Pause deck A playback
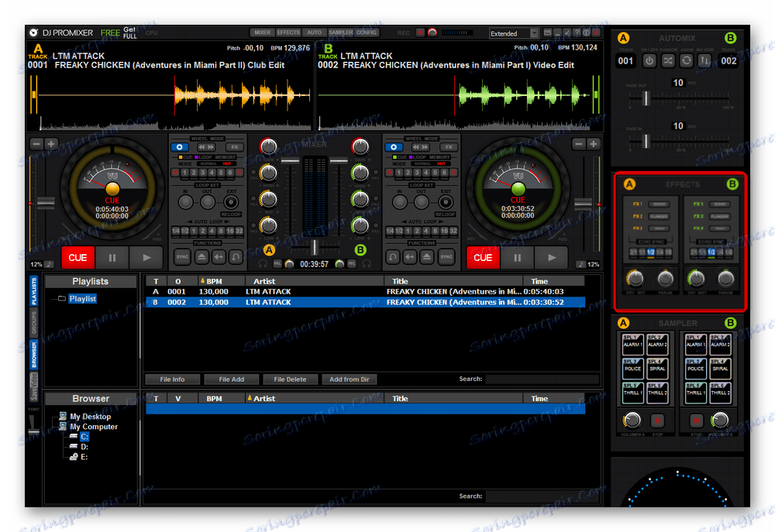Screen dimensions: 775x532 pos(112,257)
